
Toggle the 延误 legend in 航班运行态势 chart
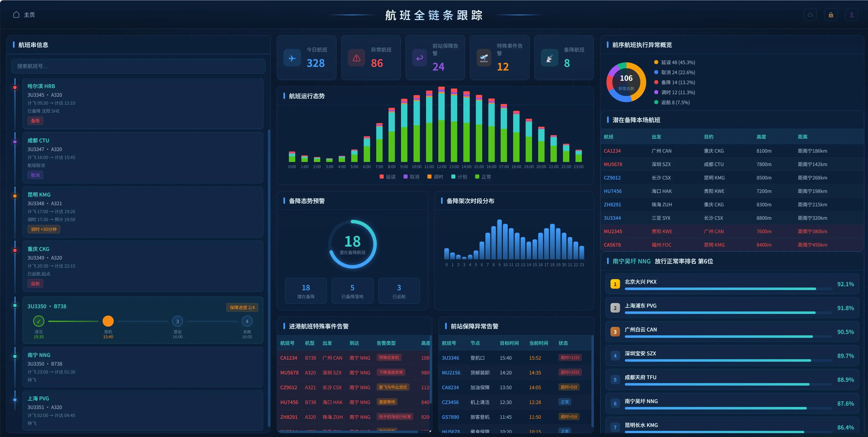(388, 177)
